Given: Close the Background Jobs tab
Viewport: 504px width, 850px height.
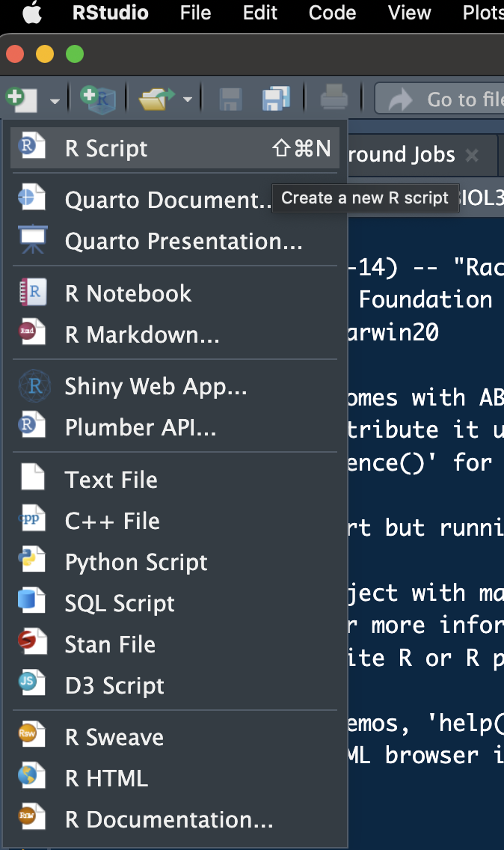Looking at the screenshot, I should (472, 155).
